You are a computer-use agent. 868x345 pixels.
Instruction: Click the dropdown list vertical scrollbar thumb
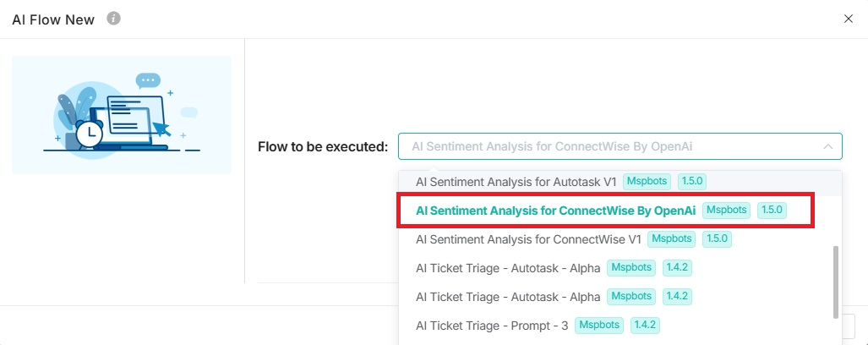[x=836, y=279]
